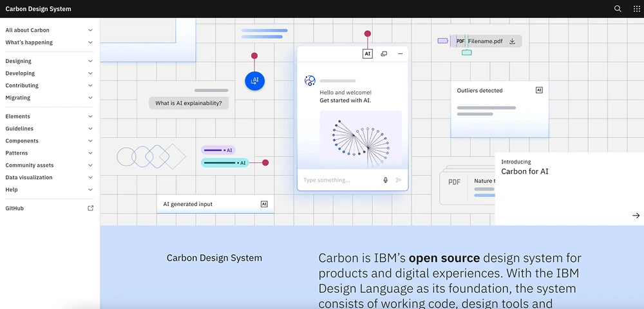Screen dimensions: 644x309
Task: Open the Help nav item
Action: [50, 190]
